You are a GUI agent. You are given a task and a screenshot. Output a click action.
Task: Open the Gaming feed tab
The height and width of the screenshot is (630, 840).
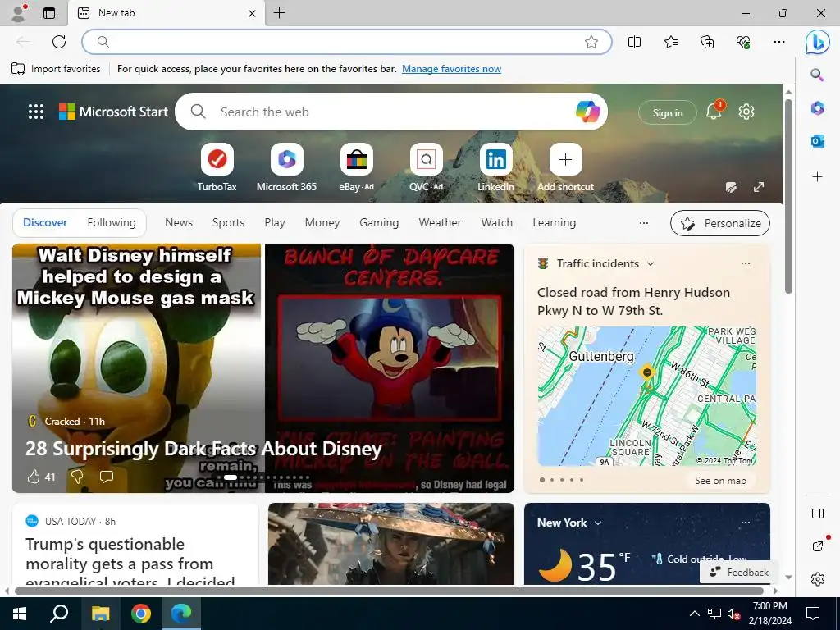[x=379, y=222]
